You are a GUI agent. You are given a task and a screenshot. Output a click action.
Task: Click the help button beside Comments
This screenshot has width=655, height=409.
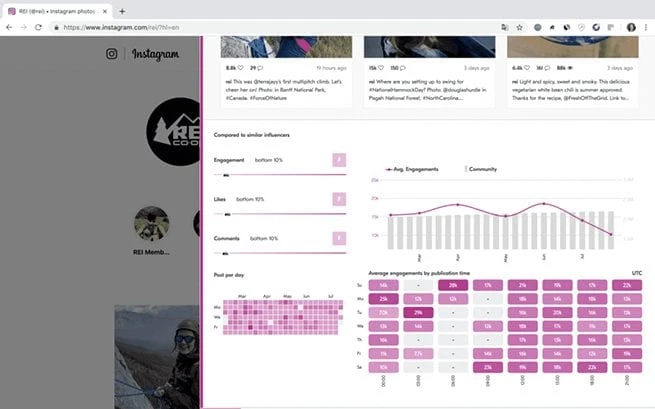pos(339,238)
